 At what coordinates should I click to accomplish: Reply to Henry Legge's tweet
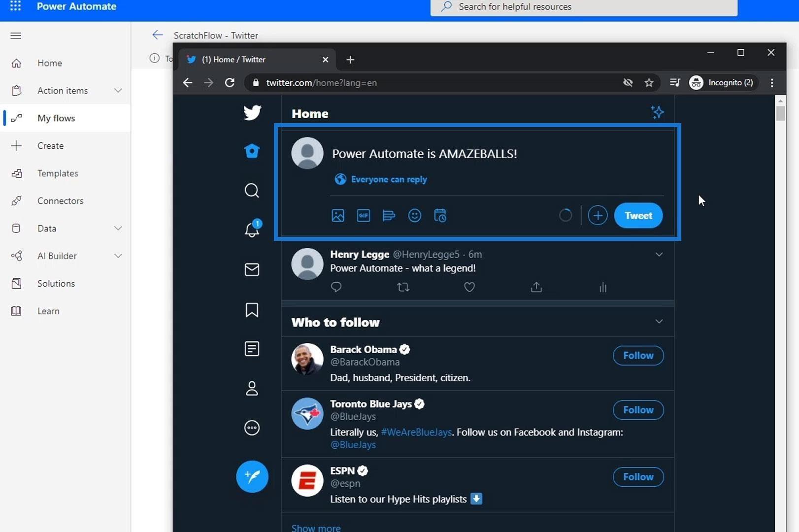(336, 287)
